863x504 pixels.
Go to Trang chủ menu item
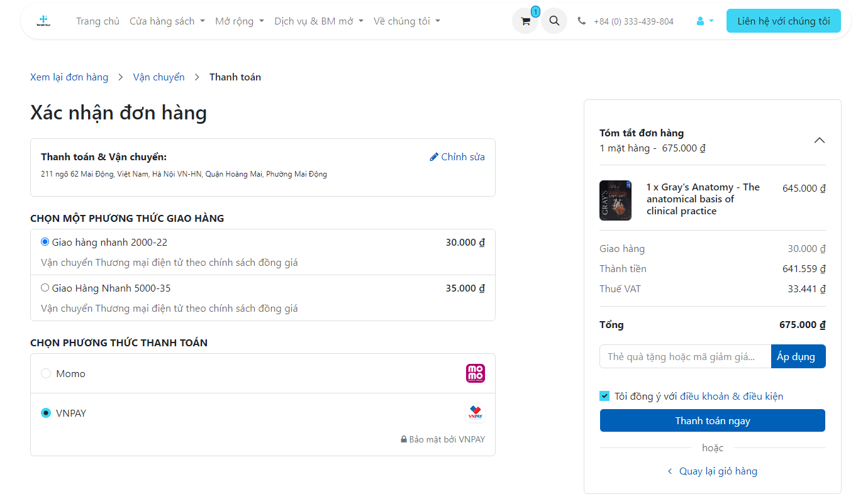[x=97, y=21]
